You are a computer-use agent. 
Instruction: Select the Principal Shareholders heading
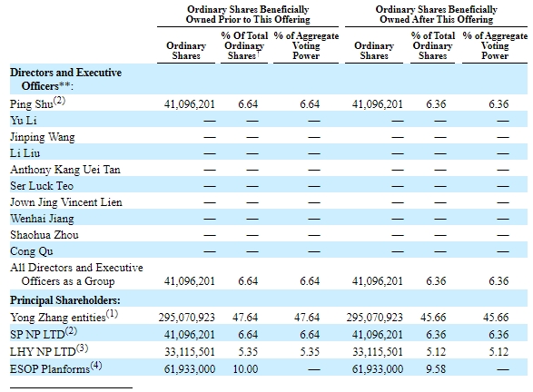pos(65,300)
